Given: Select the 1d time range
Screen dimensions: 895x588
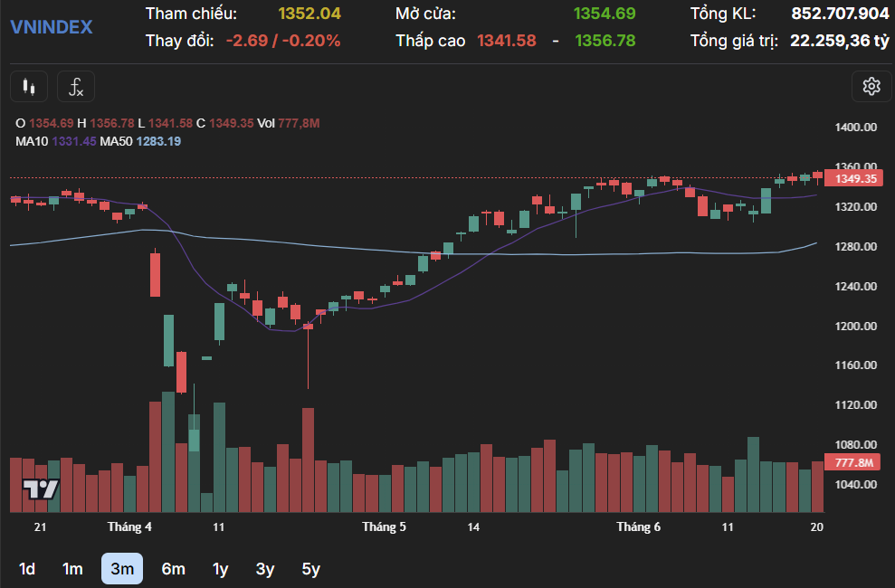Looking at the screenshot, I should tap(27, 569).
